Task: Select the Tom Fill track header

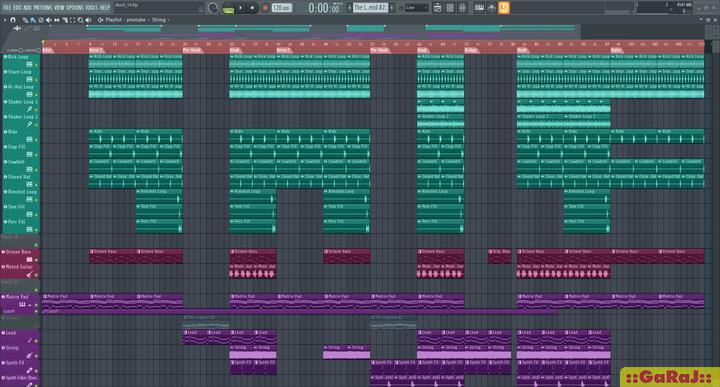Action: pyautogui.click(x=21, y=211)
